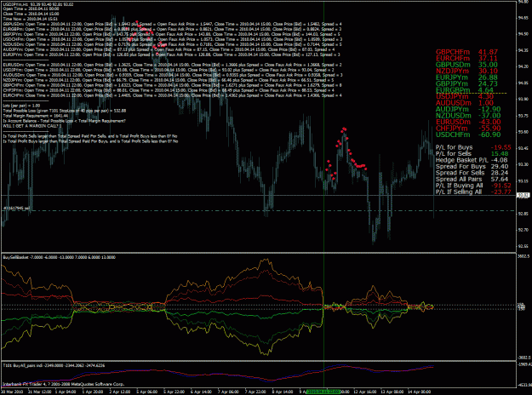The width and height of the screenshot is (532, 395).
Task: Click the GBPUSDm 35.00 row
Action: coord(466,65)
